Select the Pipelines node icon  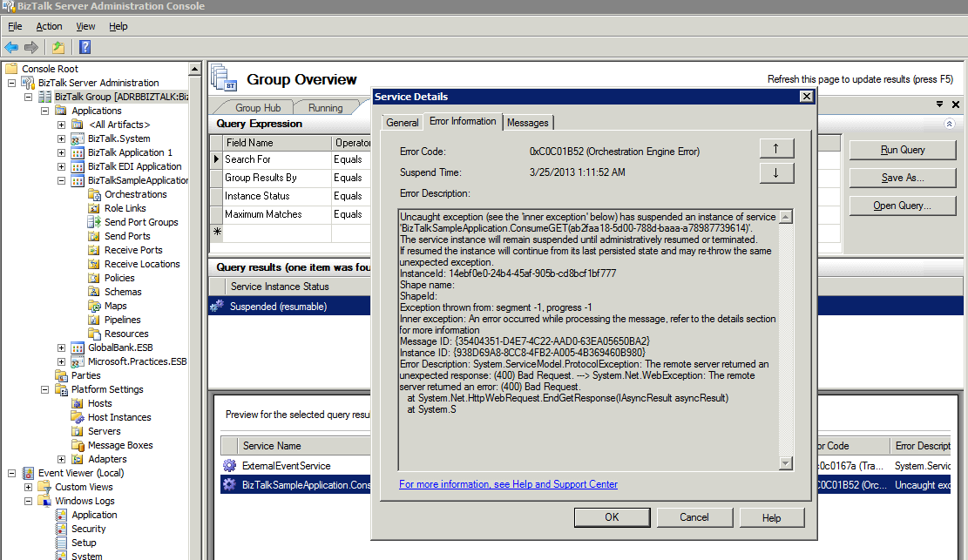pos(94,320)
